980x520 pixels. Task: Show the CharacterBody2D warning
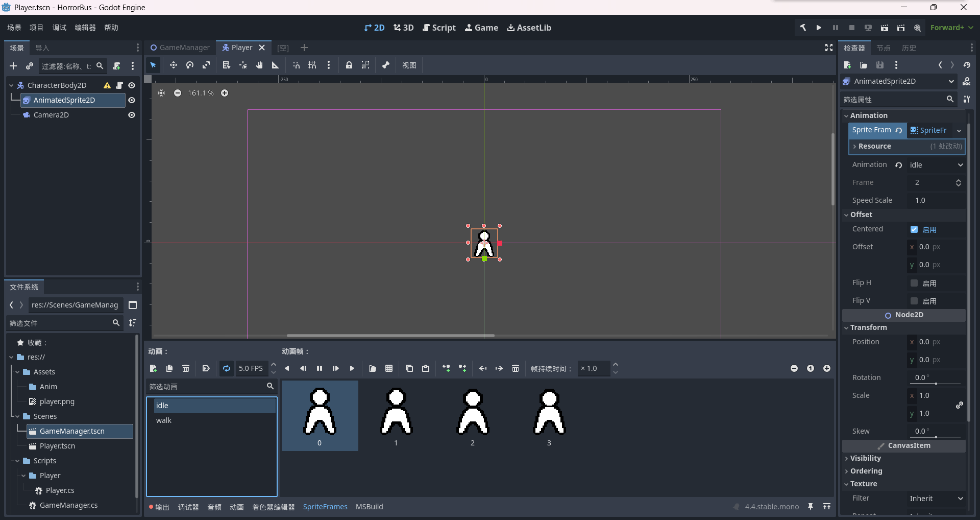(x=107, y=85)
